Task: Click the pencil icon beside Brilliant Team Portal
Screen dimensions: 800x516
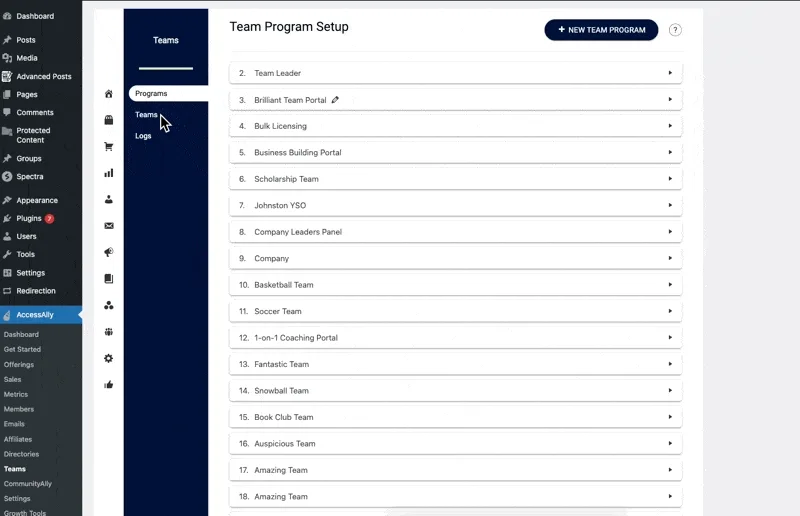Action: coord(336,100)
